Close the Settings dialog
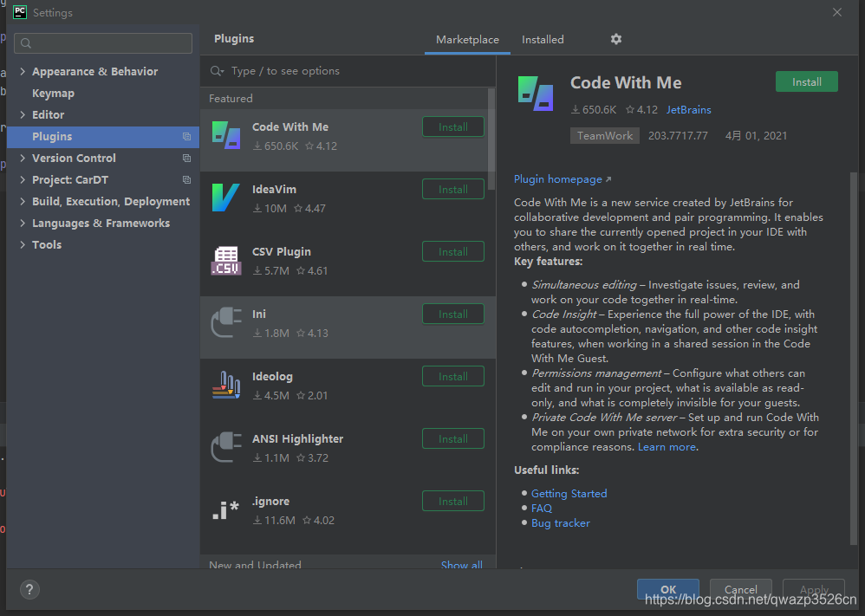Image resolution: width=865 pixels, height=616 pixels. 837,12
